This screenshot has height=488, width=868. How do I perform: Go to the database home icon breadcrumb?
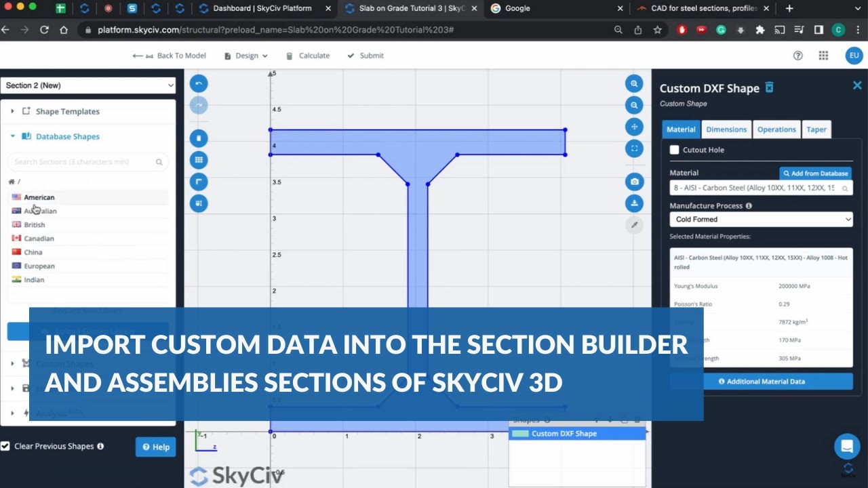(12, 182)
